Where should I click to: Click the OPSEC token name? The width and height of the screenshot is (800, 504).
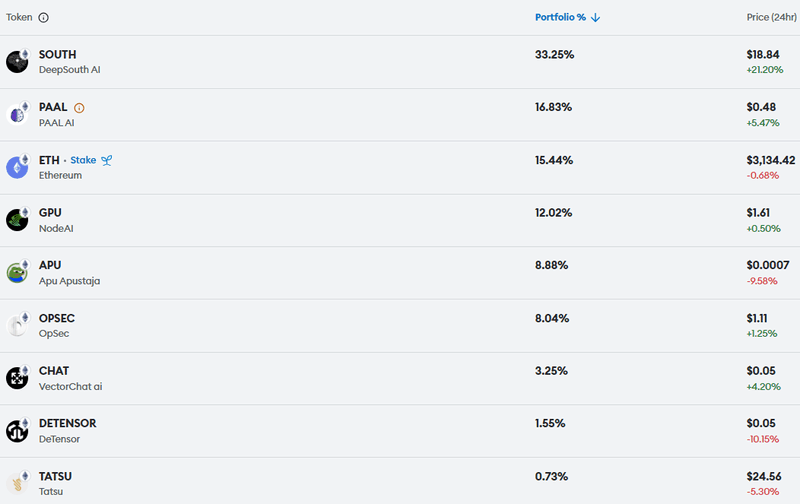(57, 318)
